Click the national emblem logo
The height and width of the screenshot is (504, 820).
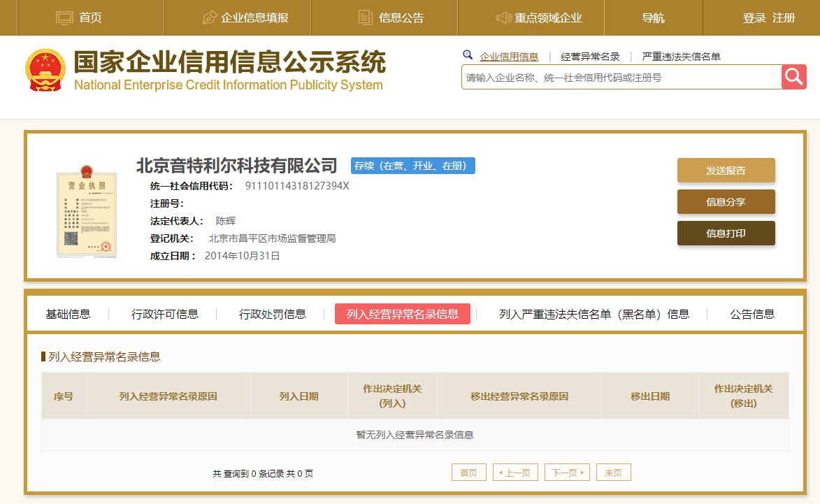pyautogui.click(x=45, y=70)
